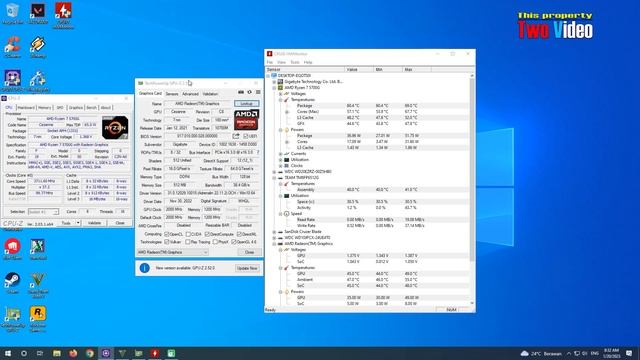This screenshot has width=640, height=360.
Task: Click the Close button in GPU-Z
Action: point(249,252)
